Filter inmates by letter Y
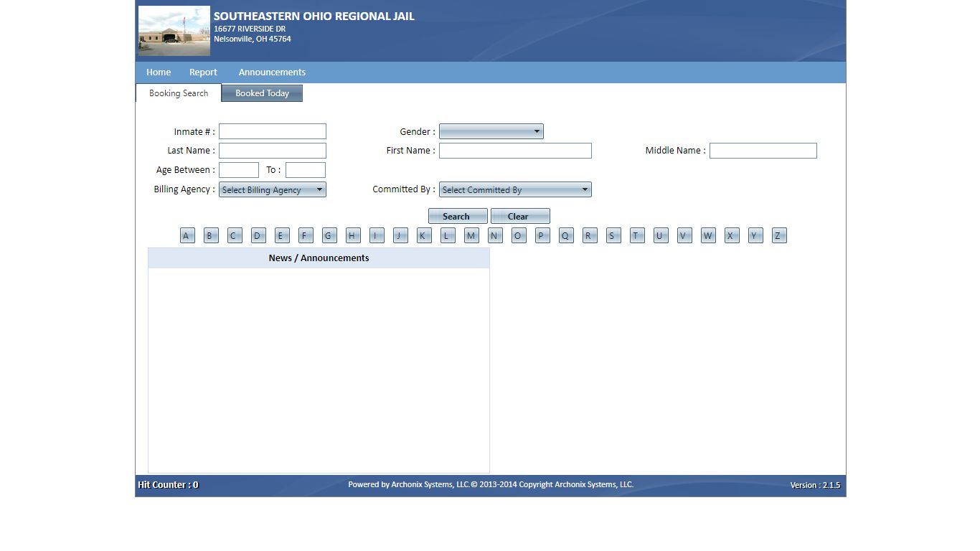Screen dimensions: 980x551 pyautogui.click(x=755, y=235)
